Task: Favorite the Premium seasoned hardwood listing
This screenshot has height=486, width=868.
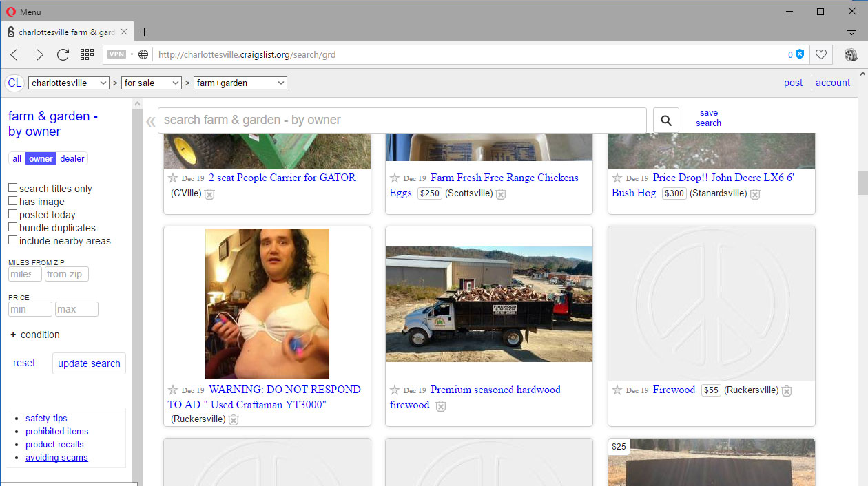Action: 395,390
